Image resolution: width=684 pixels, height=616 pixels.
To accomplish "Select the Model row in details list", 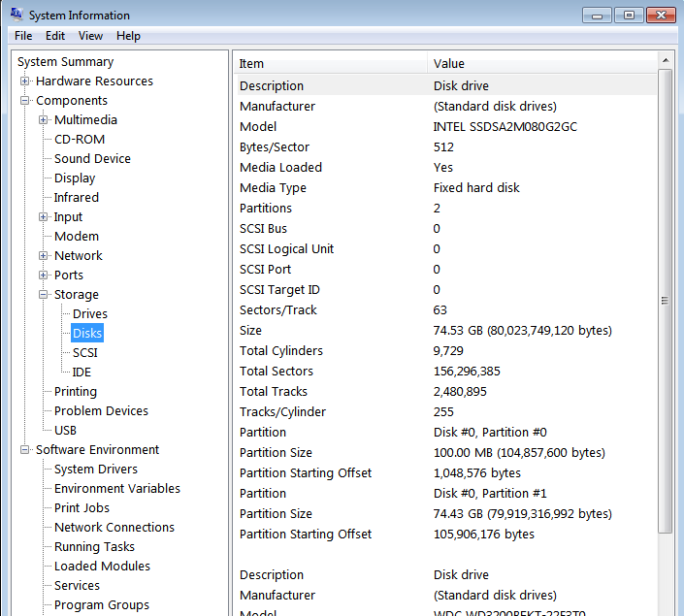I will pyautogui.click(x=258, y=127).
